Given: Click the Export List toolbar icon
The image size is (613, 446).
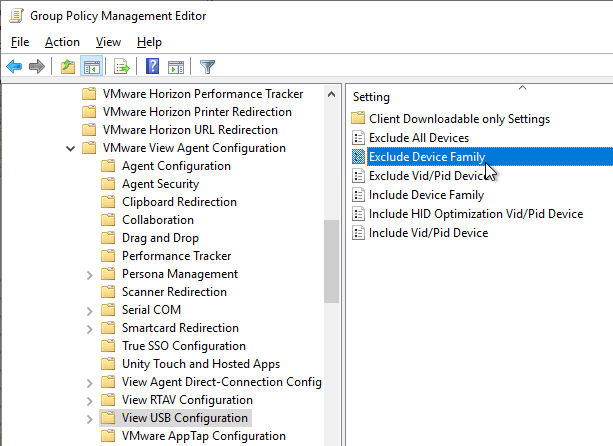Looking at the screenshot, I should coord(122,66).
